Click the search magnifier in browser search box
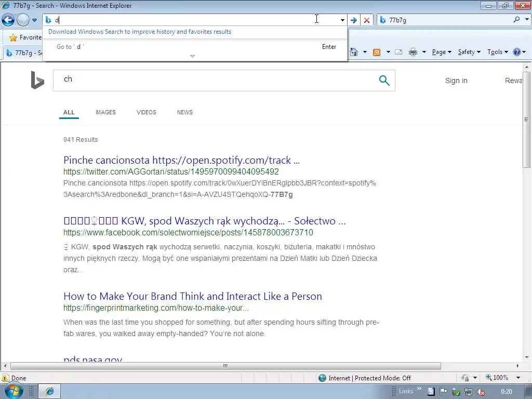The image size is (532, 399). click(517, 20)
